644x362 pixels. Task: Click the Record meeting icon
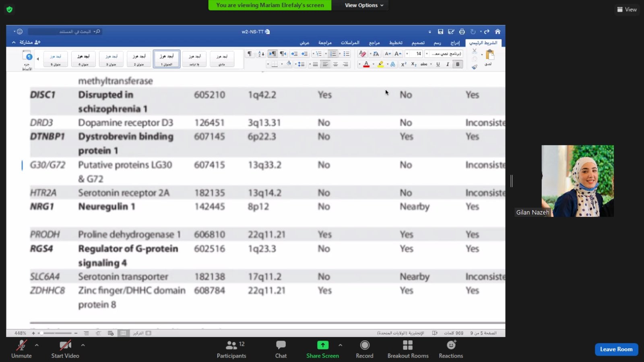(x=365, y=345)
